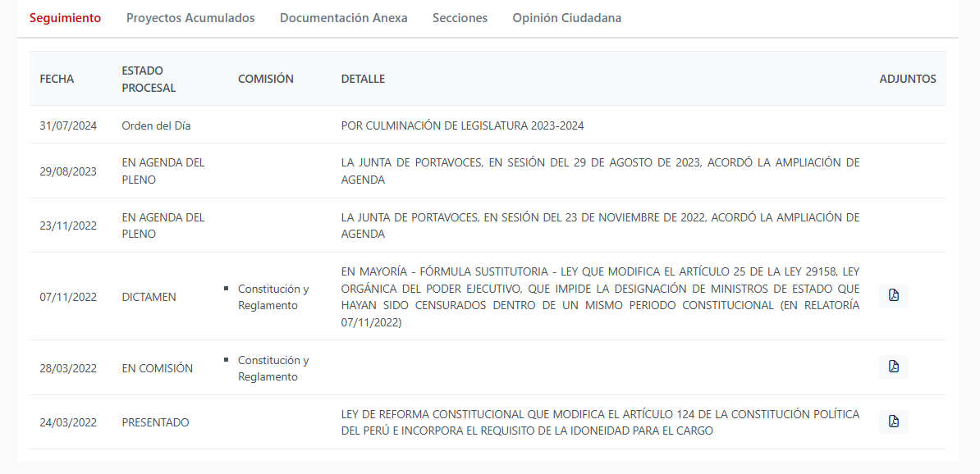Screen dimensions: 980x474
Task: Click the DICTAMEN status cell
Action: pyautogui.click(x=149, y=297)
